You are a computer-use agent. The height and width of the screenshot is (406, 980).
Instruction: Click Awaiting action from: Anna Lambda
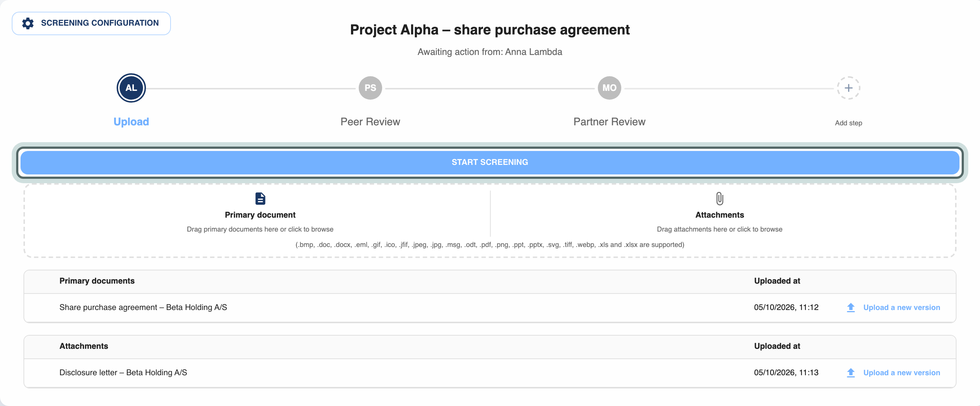tap(490, 52)
